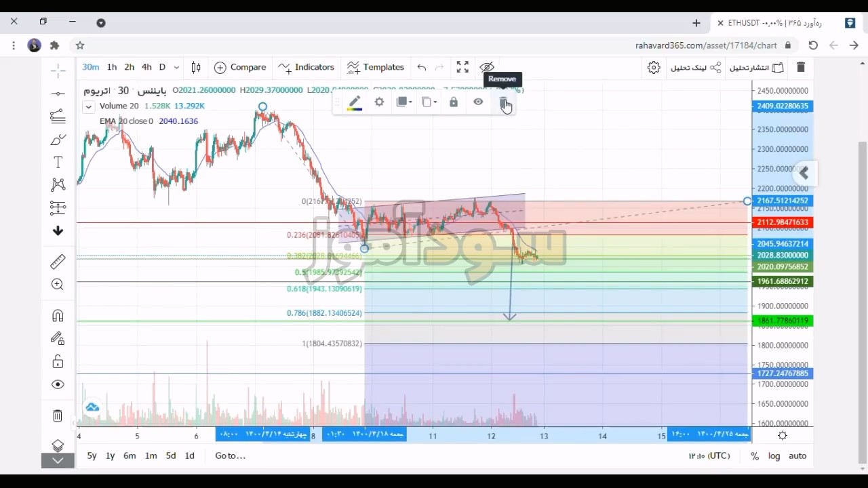Open the right side panel arrow
Screen dimensions: 868x488
tap(804, 174)
